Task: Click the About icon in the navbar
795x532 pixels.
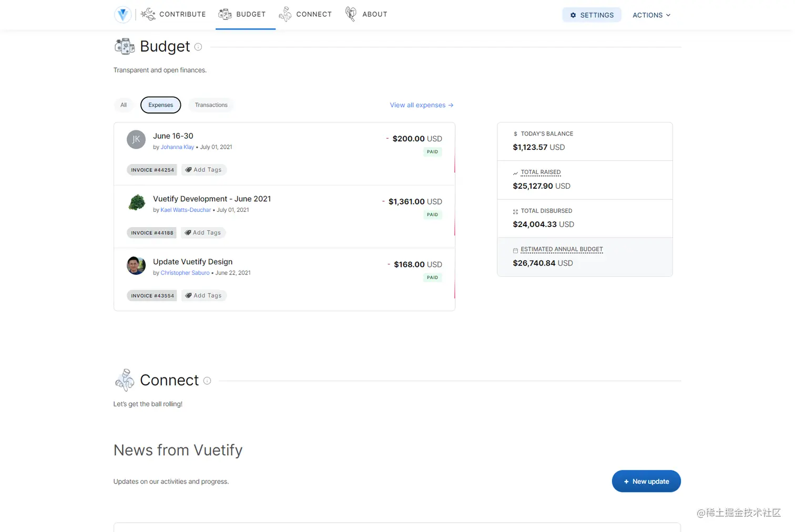Action: pyautogui.click(x=351, y=14)
